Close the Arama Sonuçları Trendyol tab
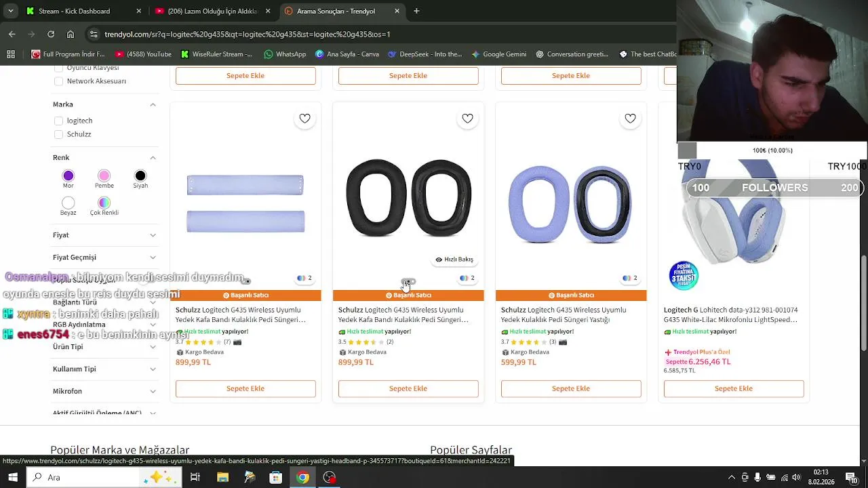The height and width of the screenshot is (488, 868). 397,11
